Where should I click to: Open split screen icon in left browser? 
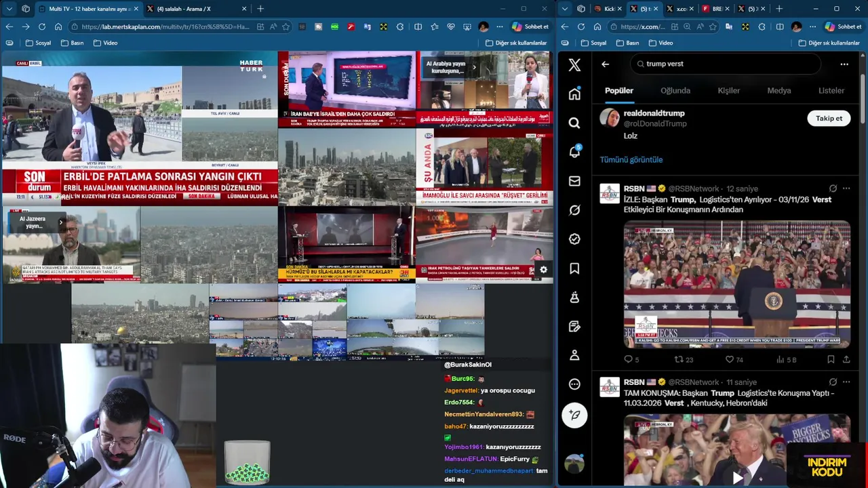pyautogui.click(x=418, y=26)
